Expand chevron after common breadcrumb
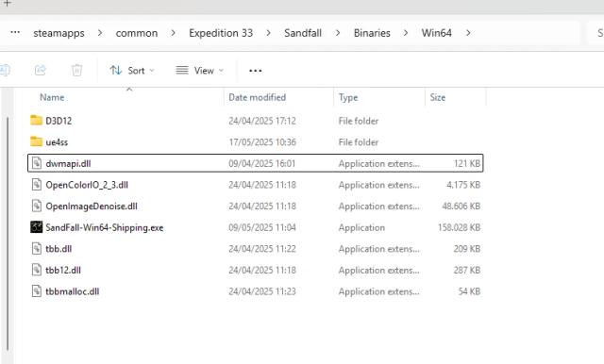The image size is (604, 364). 174,33
